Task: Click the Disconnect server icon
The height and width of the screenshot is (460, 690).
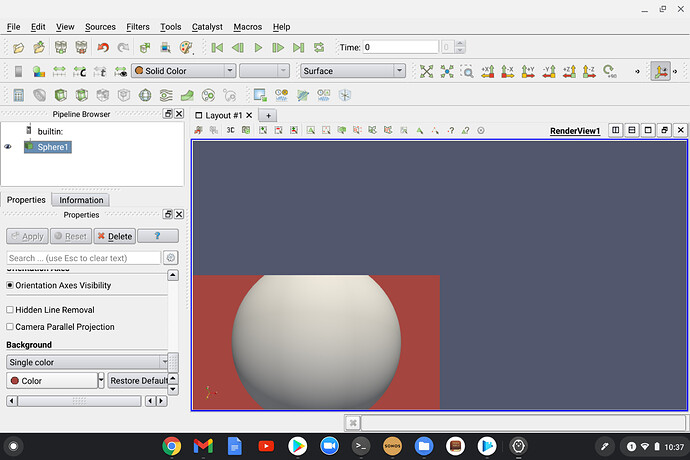Action: [x=81, y=48]
